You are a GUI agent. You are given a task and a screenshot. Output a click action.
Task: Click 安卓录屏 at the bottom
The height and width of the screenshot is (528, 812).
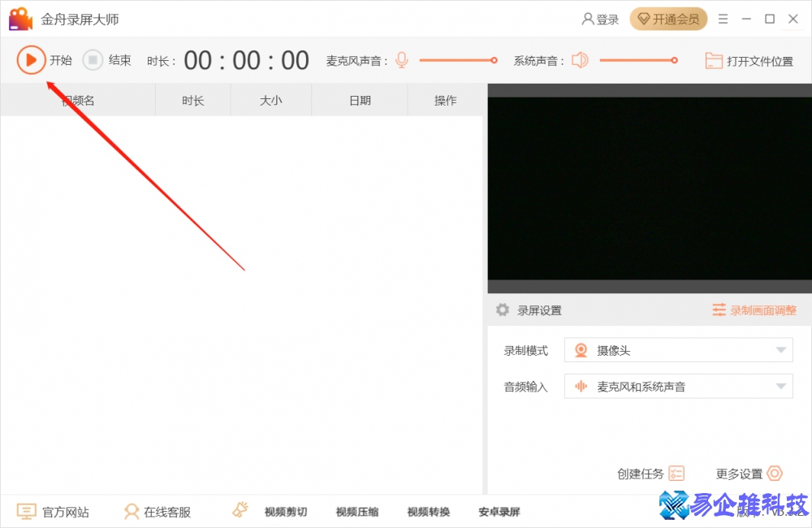499,511
